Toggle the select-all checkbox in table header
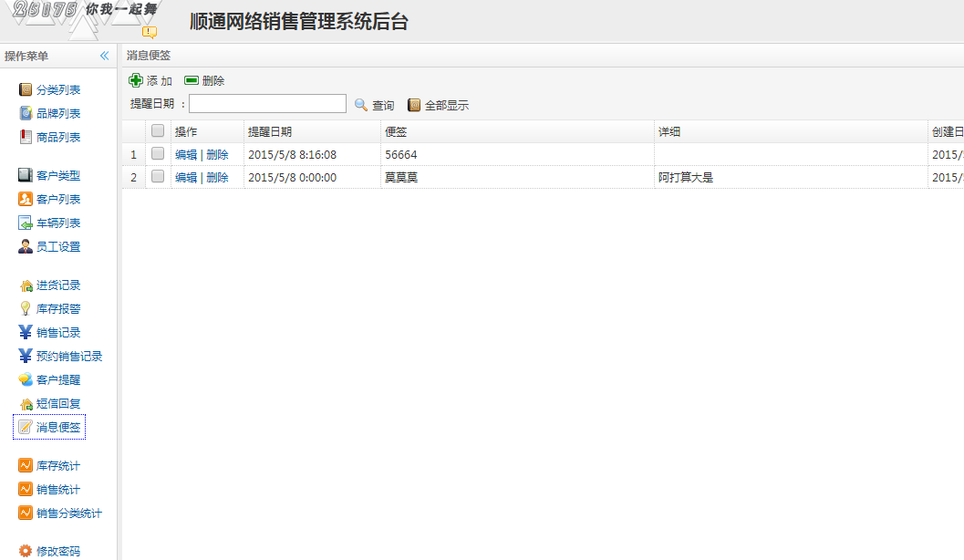Screen dimensions: 964x560 158,131
